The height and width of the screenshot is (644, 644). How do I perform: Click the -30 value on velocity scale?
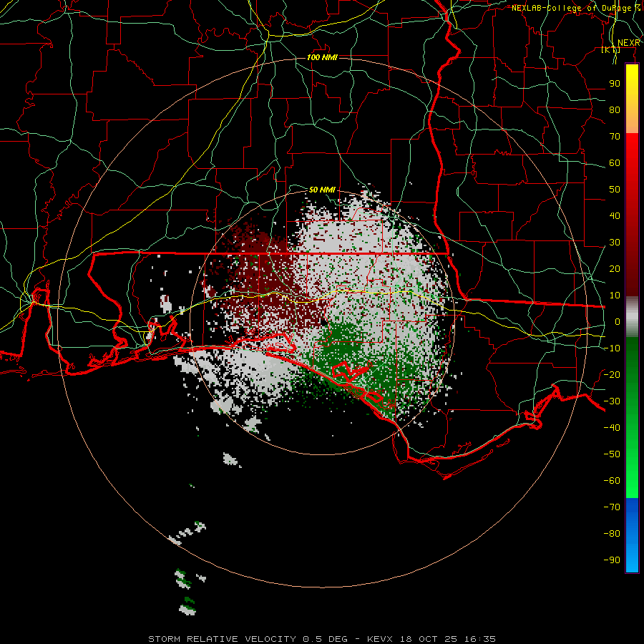click(x=612, y=401)
